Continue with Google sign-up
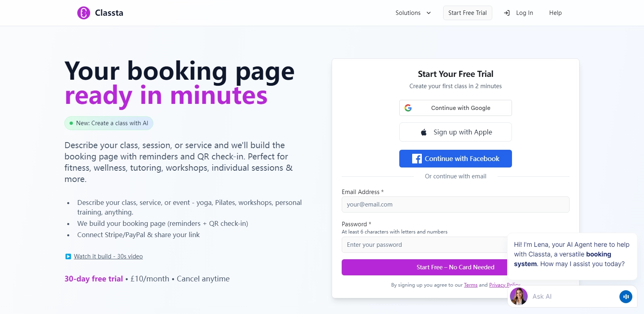Viewport: 644px width, 314px height. pos(460,108)
